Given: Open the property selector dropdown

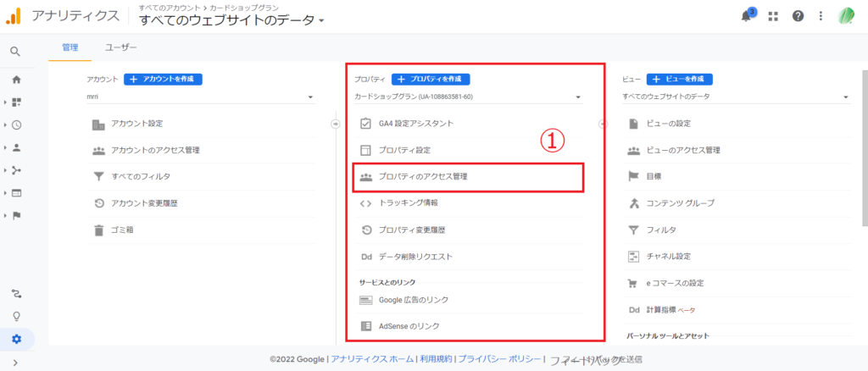Looking at the screenshot, I should pos(467,97).
